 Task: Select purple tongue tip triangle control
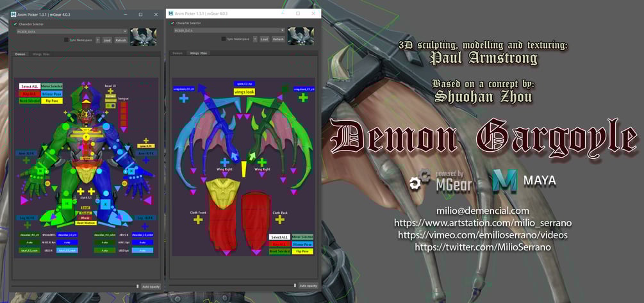pos(123,131)
